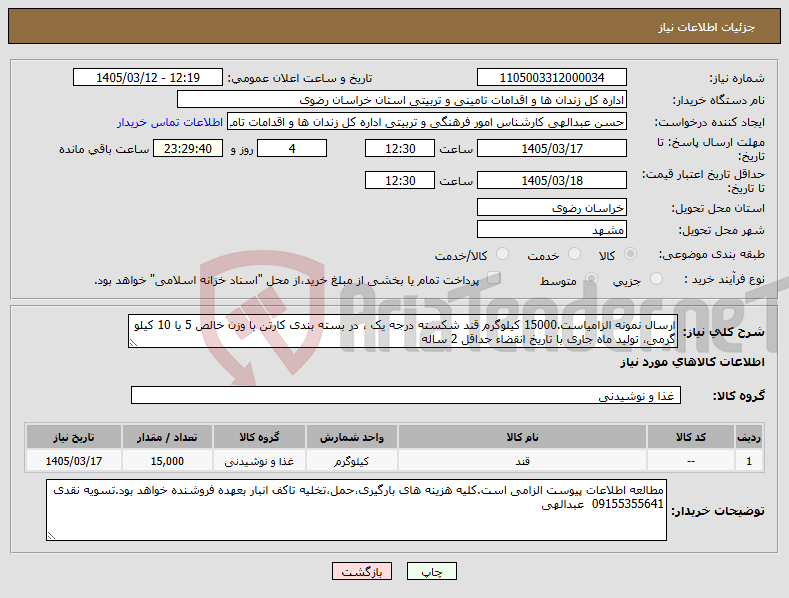789x598 pixels.
Task: Click the response deadline date 1405/03/17 field
Action: pos(551,148)
